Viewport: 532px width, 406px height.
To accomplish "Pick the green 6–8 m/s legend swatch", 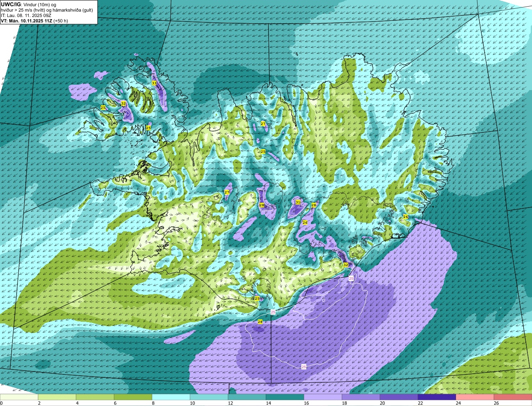I will tap(133, 397).
